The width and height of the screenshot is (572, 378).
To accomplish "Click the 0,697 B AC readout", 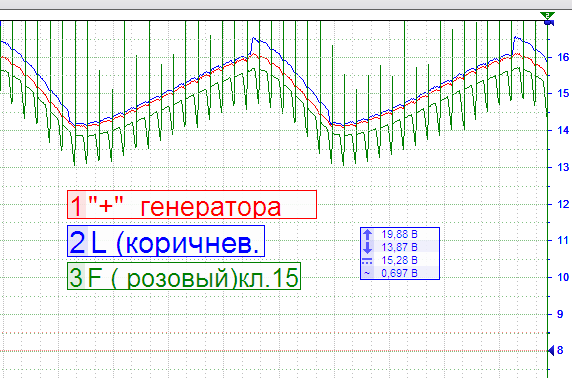I will pos(399,273).
